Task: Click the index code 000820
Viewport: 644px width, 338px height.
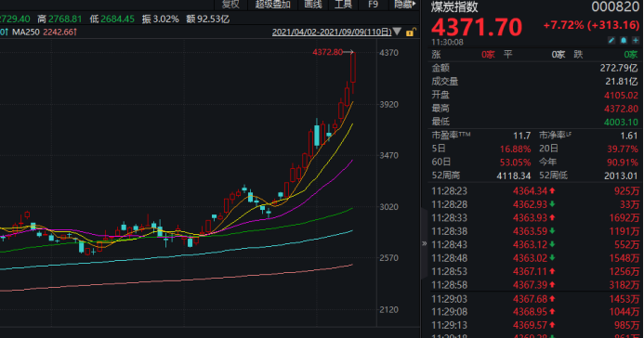Action: 615,7
